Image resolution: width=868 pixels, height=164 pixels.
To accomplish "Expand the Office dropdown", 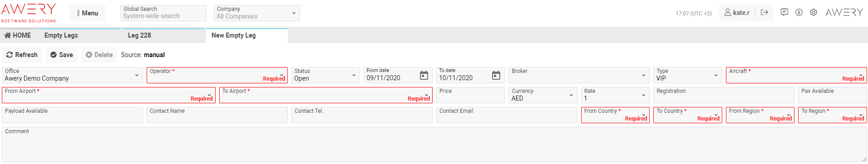I will (x=72, y=75).
